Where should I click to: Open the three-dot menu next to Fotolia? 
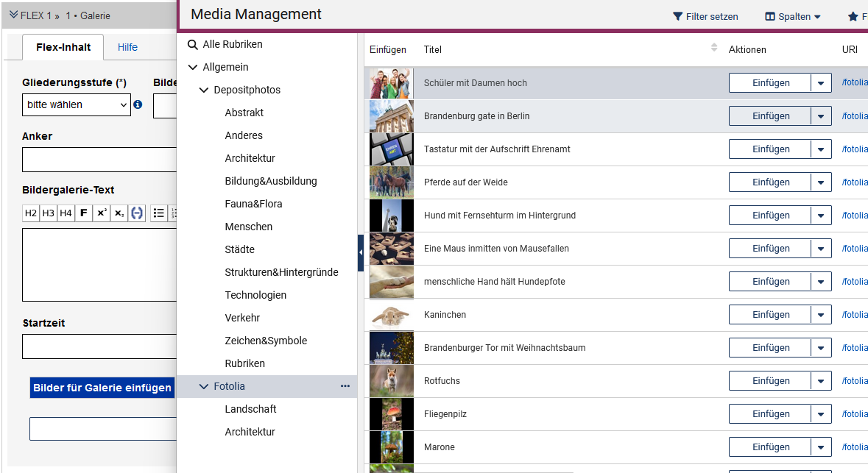tap(345, 386)
